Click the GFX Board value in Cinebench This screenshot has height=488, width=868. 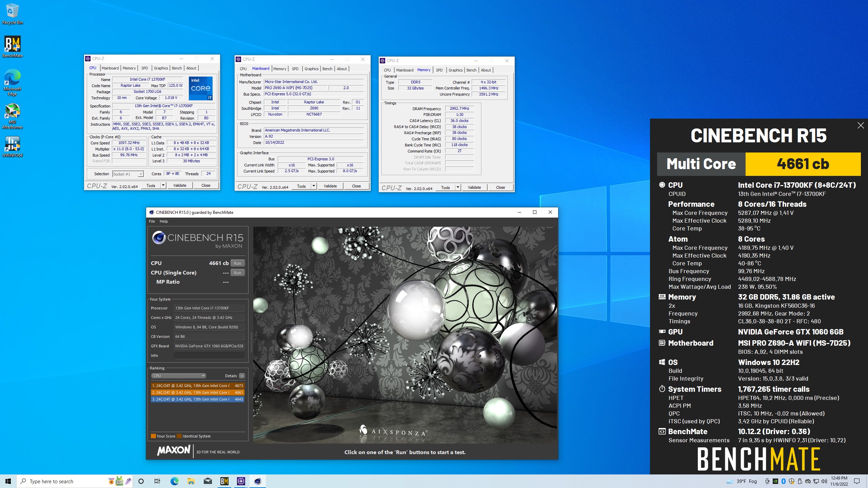point(209,346)
